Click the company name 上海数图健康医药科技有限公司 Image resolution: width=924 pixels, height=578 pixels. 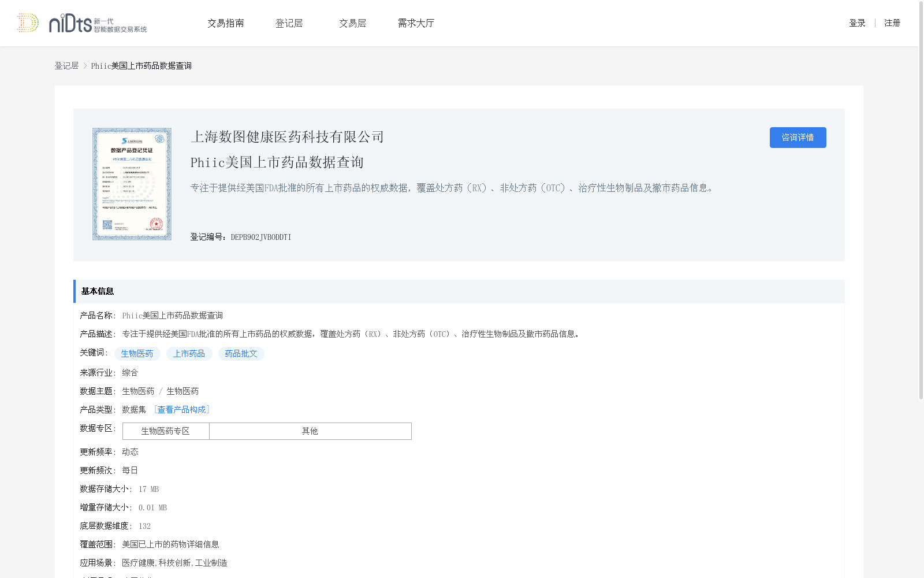(288, 137)
